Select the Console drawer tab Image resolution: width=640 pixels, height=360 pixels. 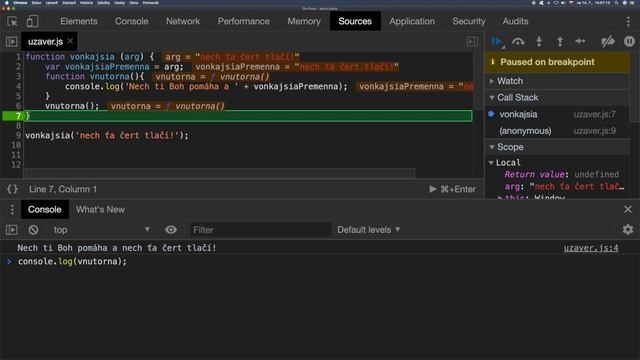[44, 209]
